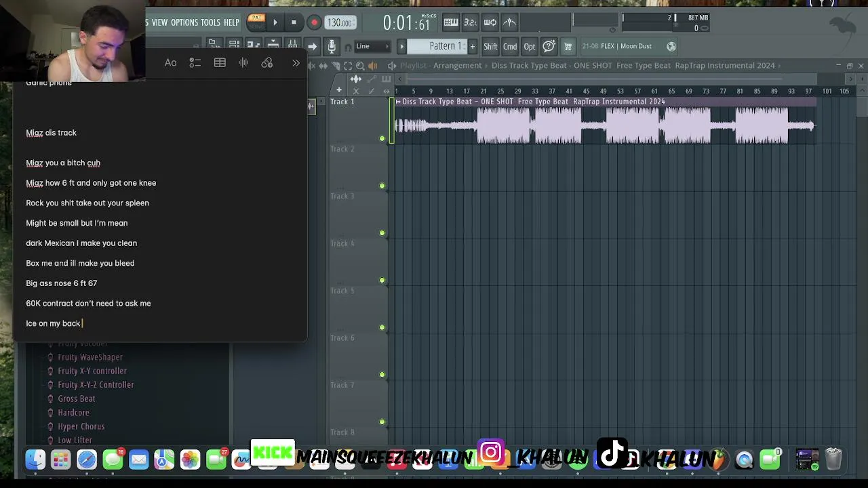The height and width of the screenshot is (488, 868).
Task: Select Hyper Chorus in the browser list
Action: pos(81,426)
